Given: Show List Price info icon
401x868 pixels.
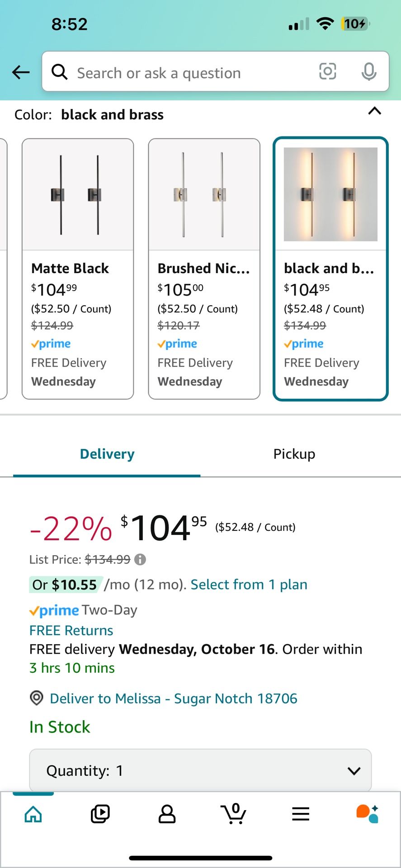Looking at the screenshot, I should pyautogui.click(x=140, y=560).
